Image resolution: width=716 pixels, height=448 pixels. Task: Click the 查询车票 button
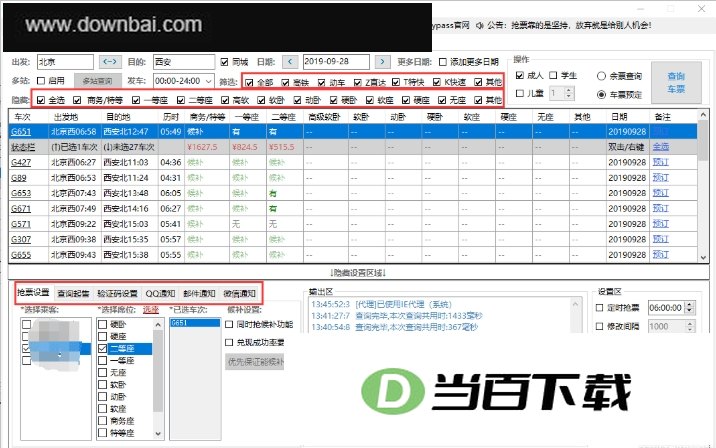point(676,83)
